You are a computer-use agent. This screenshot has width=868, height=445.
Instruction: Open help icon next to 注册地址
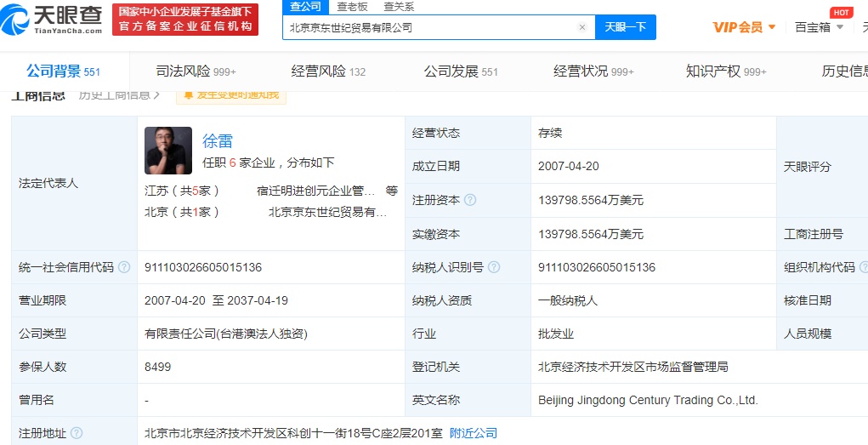pyautogui.click(x=77, y=433)
